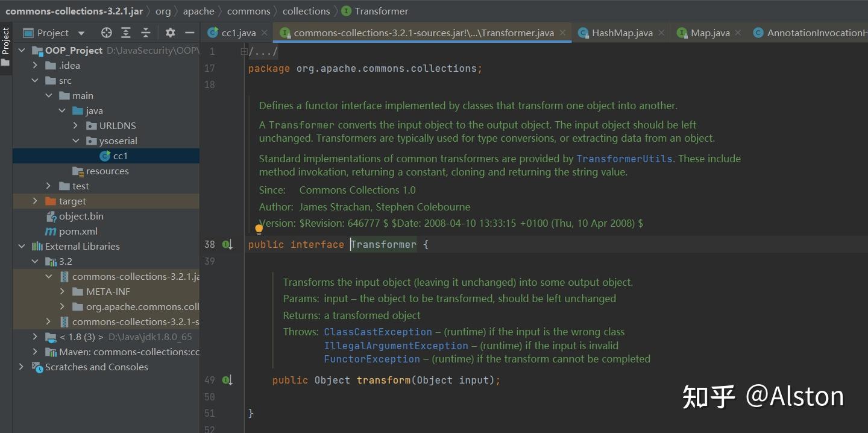This screenshot has height=433, width=868.
Task: Expand the target folder
Action: (x=35, y=201)
